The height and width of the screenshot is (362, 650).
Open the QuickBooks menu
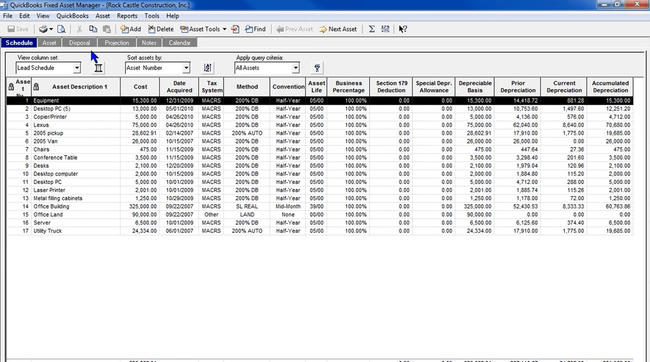73,16
